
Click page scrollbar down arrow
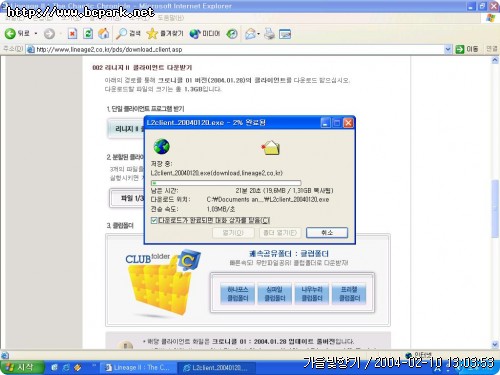coord(495,345)
